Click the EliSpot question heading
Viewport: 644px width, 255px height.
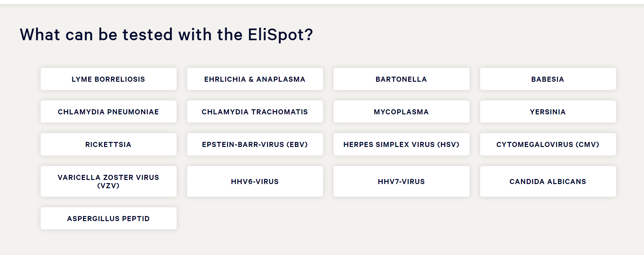tap(166, 35)
